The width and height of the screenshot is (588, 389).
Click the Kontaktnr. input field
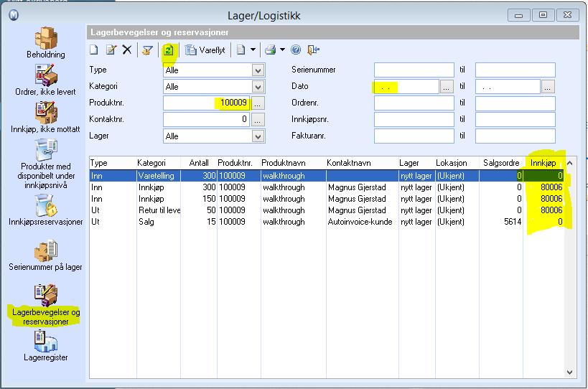206,120
